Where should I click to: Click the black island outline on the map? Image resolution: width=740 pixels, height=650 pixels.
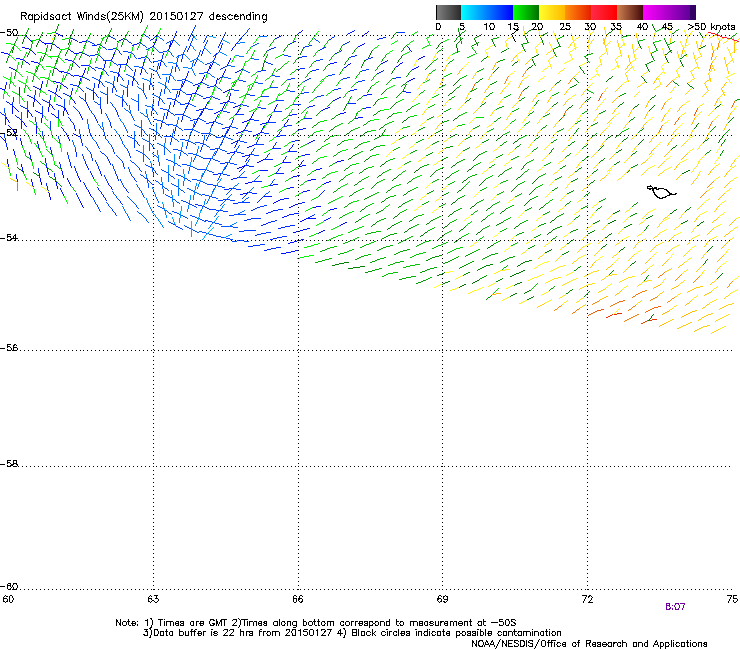click(x=661, y=192)
